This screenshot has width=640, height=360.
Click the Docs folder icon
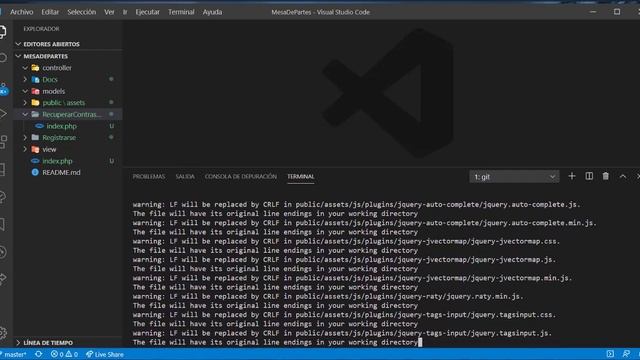(x=36, y=80)
